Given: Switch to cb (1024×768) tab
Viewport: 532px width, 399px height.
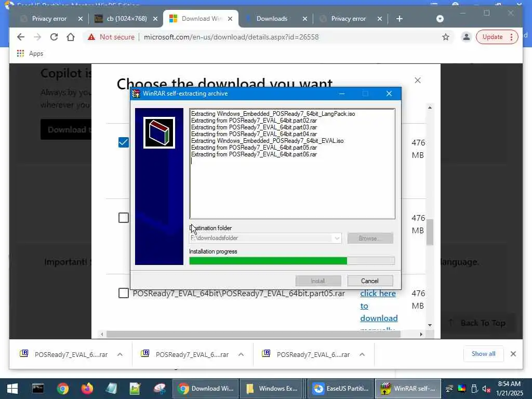Looking at the screenshot, I should [x=127, y=19].
